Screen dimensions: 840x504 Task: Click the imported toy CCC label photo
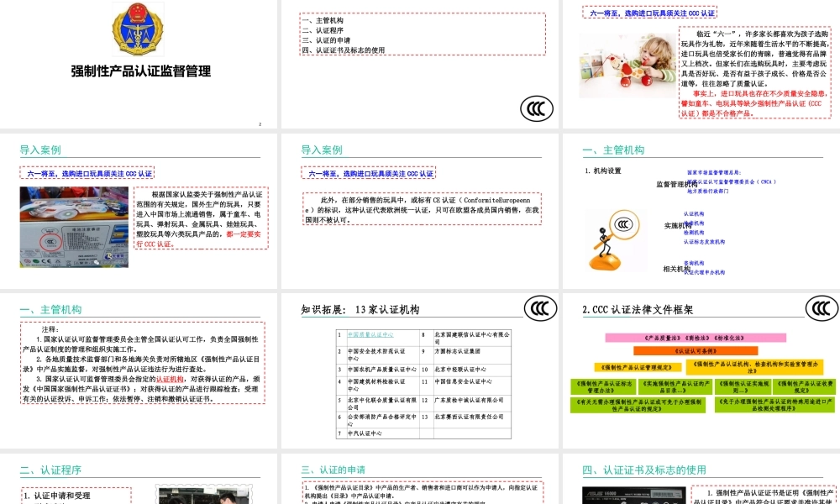[73, 225]
